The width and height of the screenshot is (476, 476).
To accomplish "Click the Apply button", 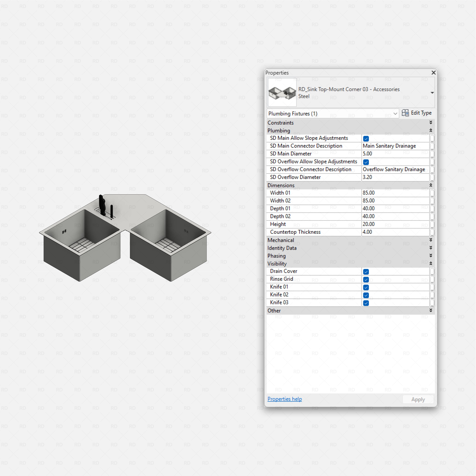I will click(x=418, y=399).
